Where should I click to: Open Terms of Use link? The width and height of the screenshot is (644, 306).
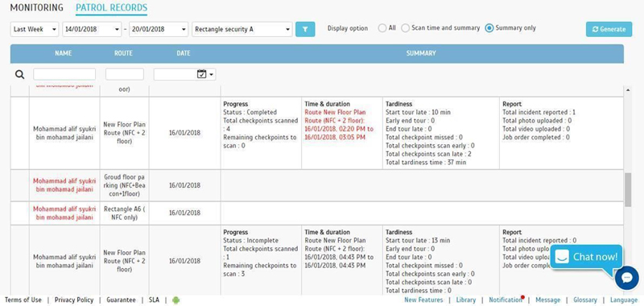pyautogui.click(x=23, y=300)
